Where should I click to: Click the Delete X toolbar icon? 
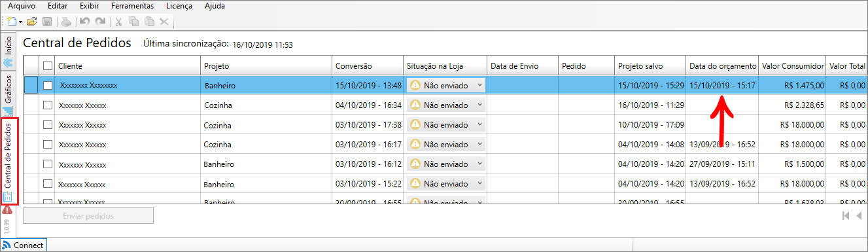click(164, 22)
